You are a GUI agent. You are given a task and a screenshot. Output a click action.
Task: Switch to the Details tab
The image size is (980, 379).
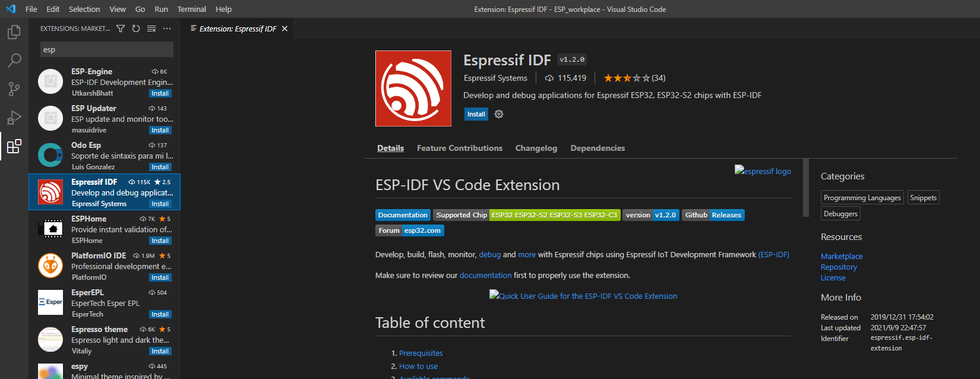point(390,148)
